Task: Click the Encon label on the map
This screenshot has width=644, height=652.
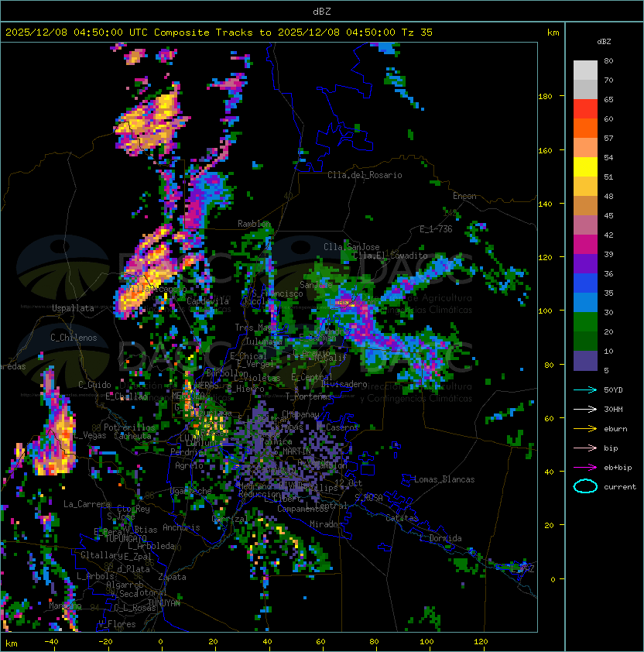Action: click(464, 196)
